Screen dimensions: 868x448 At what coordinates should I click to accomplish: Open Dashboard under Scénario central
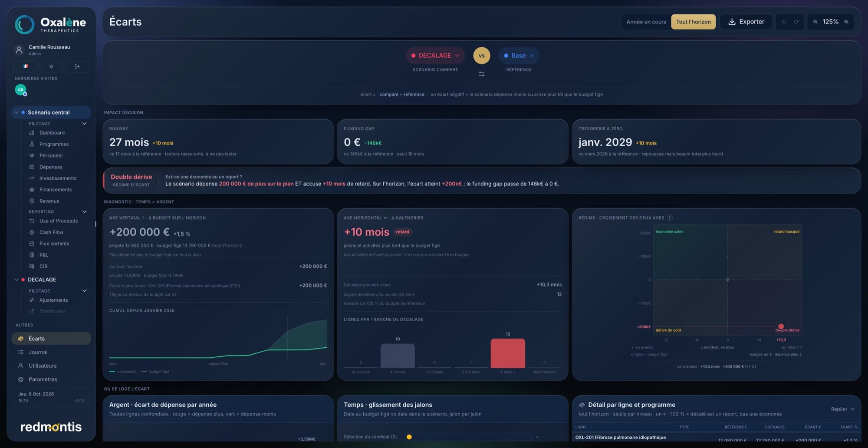point(52,133)
